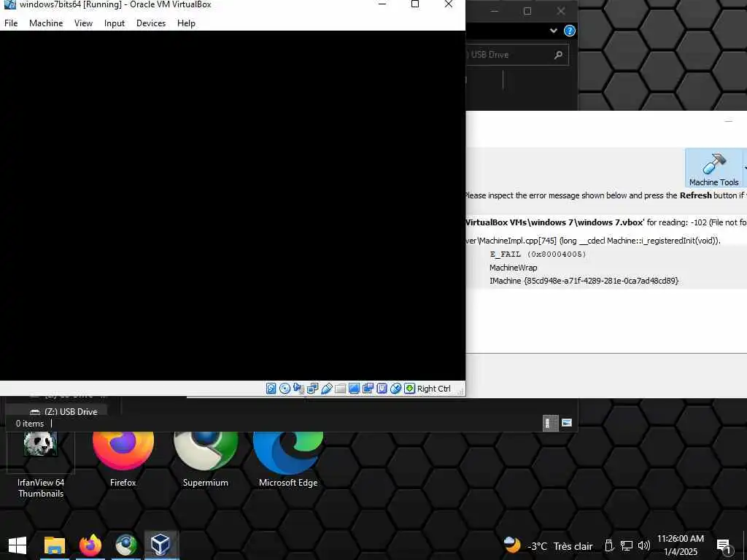Image resolution: width=747 pixels, height=560 pixels.
Task: Switch File Explorer to large icons view
Action: point(567,423)
